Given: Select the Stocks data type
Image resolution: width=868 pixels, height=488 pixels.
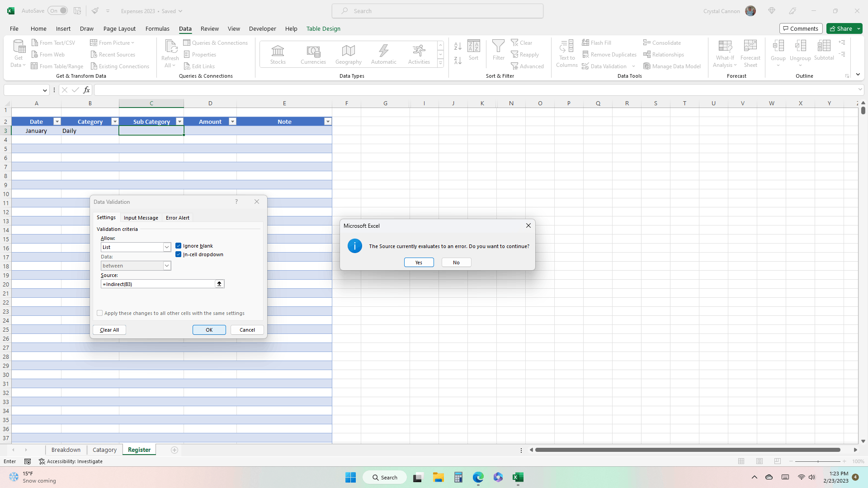Looking at the screenshot, I should [278, 54].
